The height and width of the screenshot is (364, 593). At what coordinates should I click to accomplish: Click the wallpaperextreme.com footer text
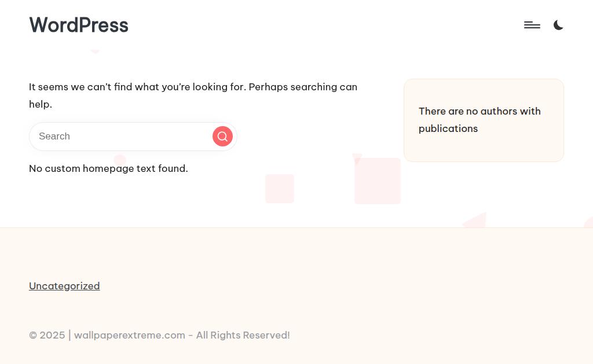129,335
